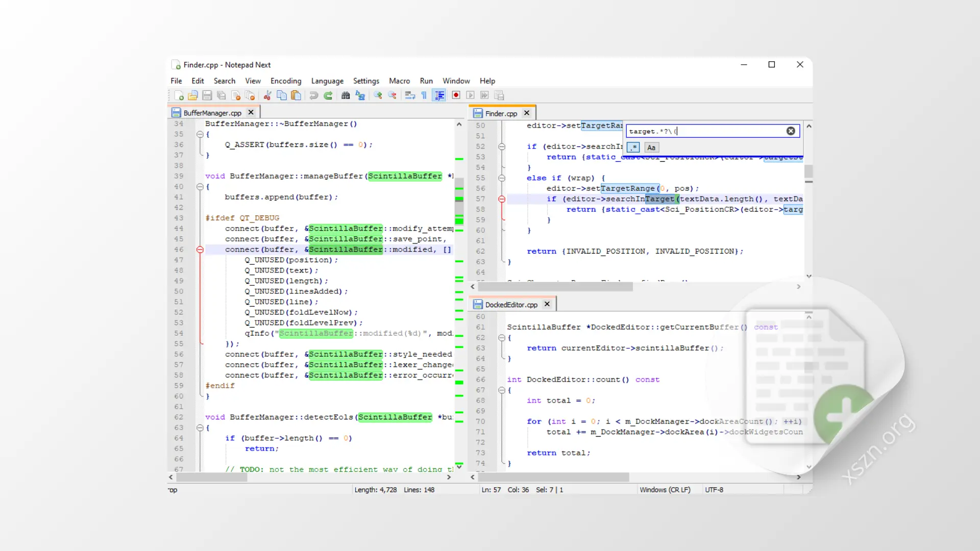Click the Redo green arrow icon
Viewport: 980px width, 551px height.
tap(328, 95)
